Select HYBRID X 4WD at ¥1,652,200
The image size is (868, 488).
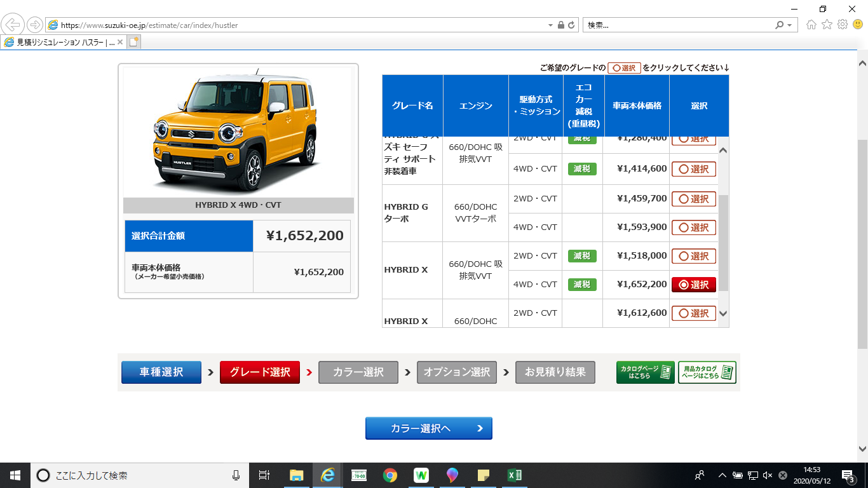[694, 285]
